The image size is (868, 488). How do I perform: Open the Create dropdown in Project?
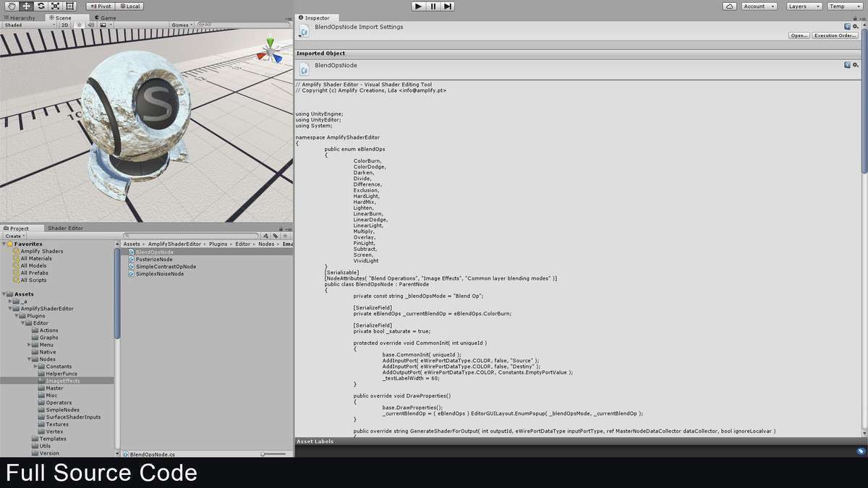click(14, 236)
